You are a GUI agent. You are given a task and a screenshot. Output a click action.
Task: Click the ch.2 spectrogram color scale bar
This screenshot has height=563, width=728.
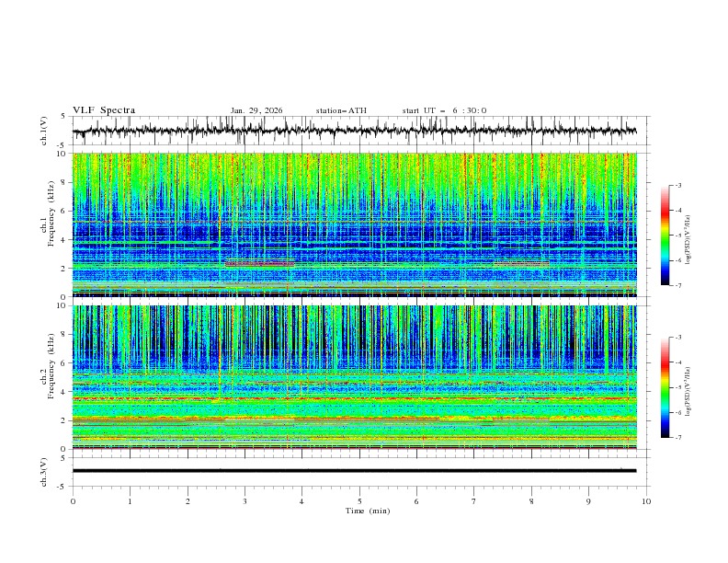pyautogui.click(x=665, y=387)
